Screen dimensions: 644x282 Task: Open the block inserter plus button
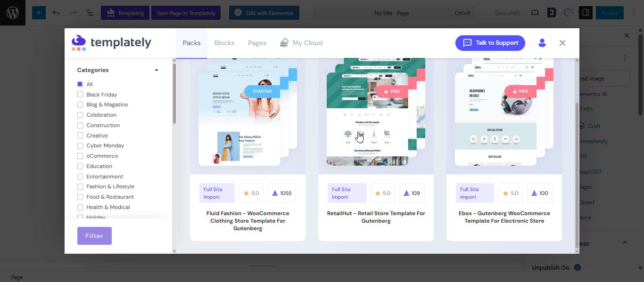[x=39, y=13]
